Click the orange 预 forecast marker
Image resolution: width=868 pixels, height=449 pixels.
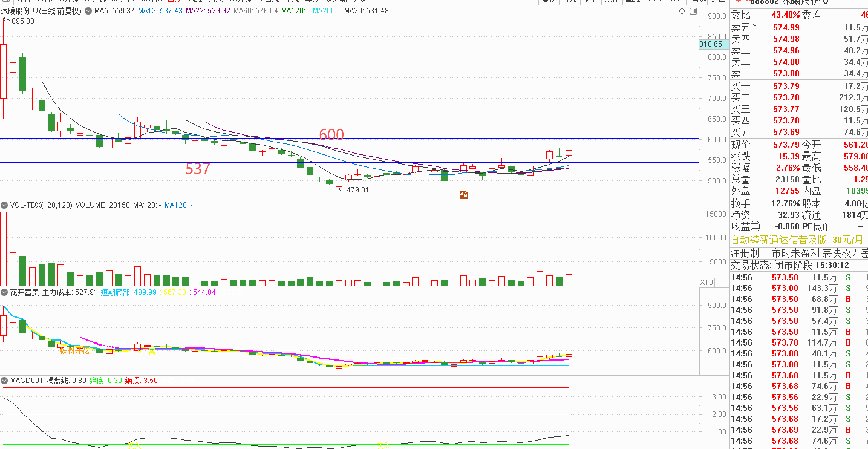click(x=463, y=195)
